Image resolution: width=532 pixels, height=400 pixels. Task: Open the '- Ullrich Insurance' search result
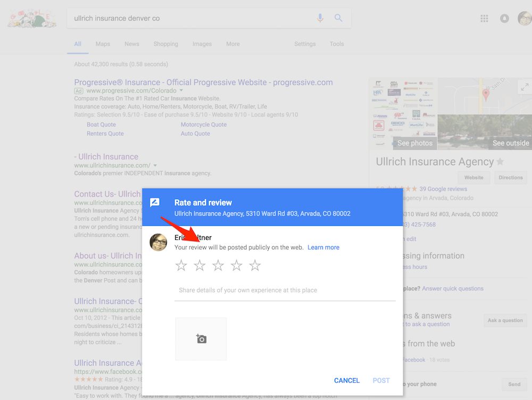click(x=106, y=157)
